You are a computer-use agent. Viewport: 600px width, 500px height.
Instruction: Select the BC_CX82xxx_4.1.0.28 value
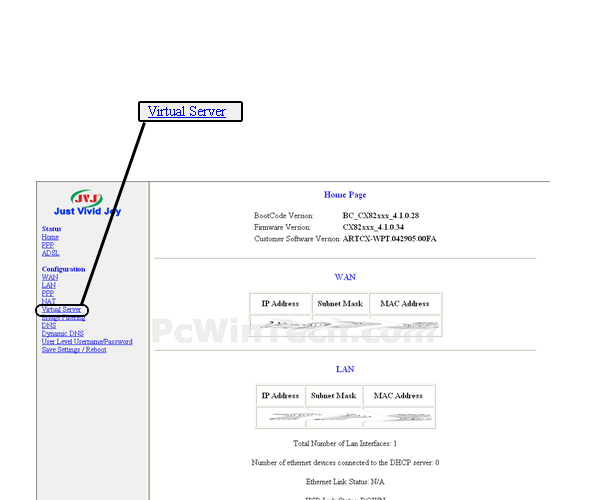(x=381, y=215)
